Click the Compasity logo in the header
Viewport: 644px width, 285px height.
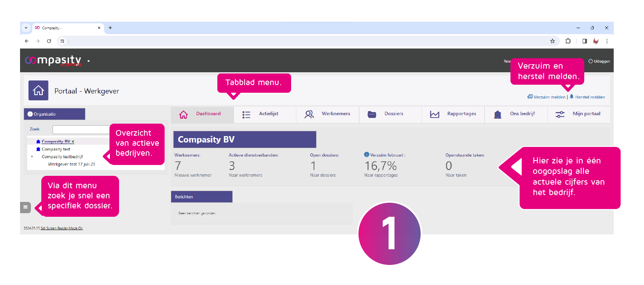click(x=53, y=61)
